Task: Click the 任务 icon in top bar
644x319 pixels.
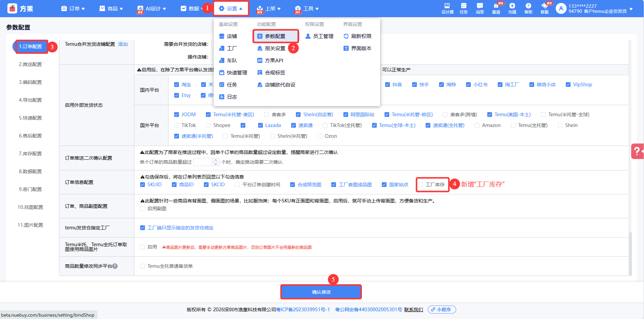Action: tap(463, 8)
